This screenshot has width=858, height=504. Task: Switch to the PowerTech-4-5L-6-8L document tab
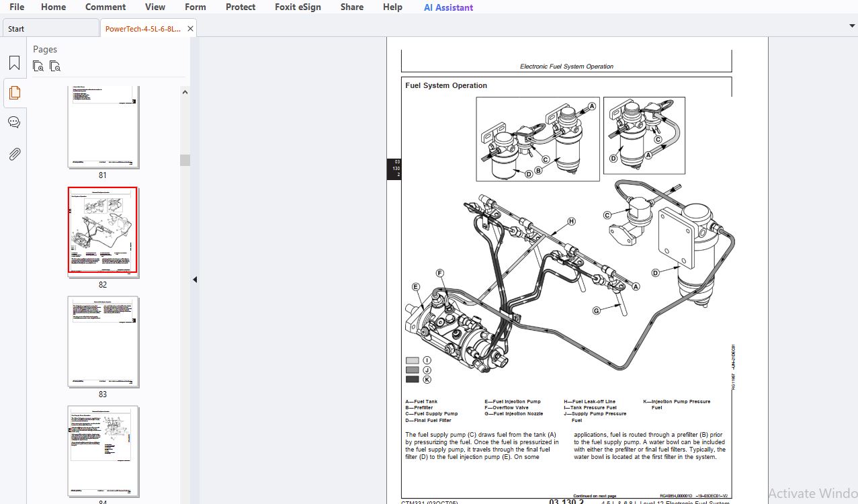point(142,29)
